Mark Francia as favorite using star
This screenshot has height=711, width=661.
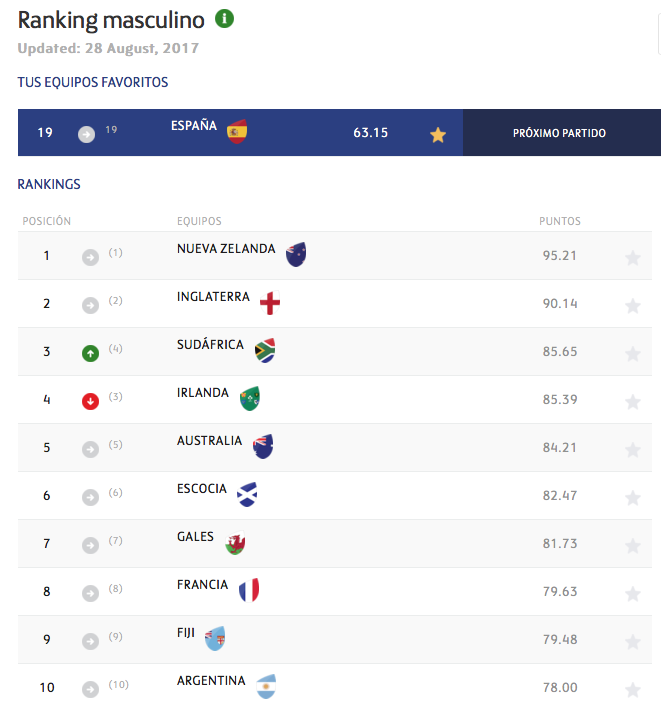click(632, 594)
